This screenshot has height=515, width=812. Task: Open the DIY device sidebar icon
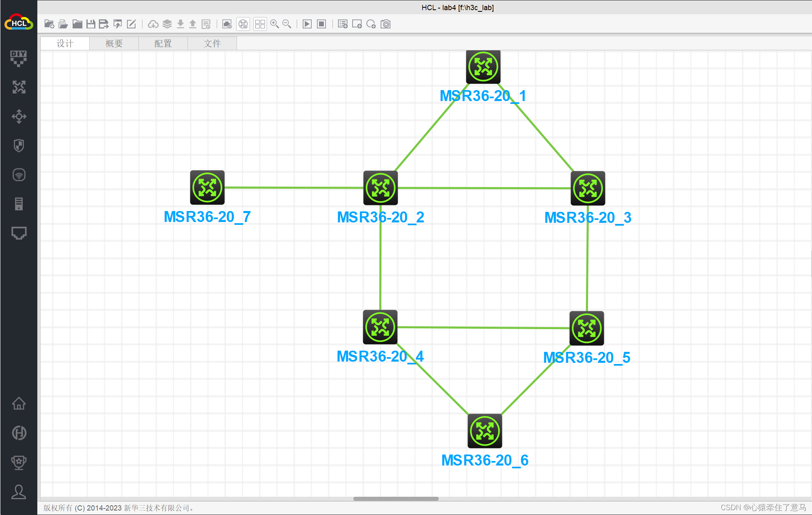click(19, 58)
